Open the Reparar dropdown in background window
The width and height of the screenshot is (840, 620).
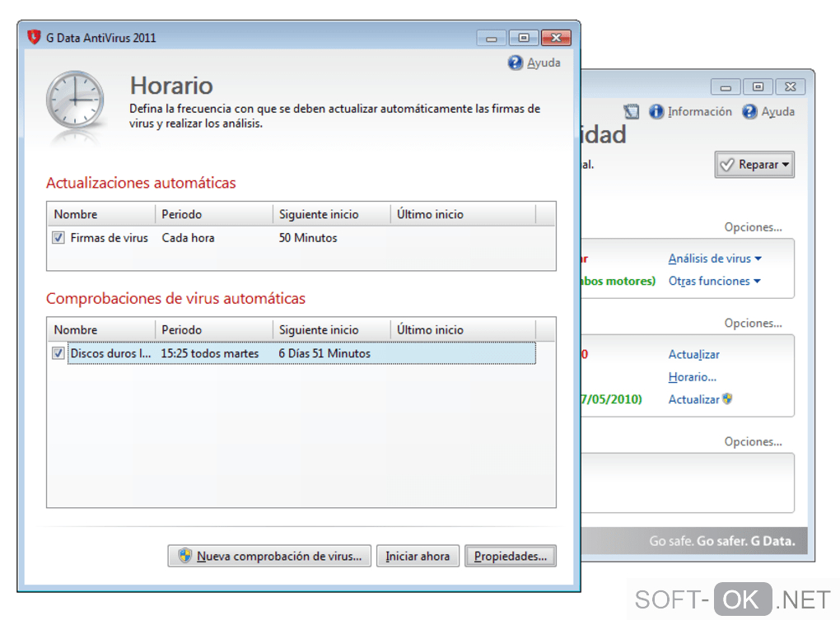[754, 165]
